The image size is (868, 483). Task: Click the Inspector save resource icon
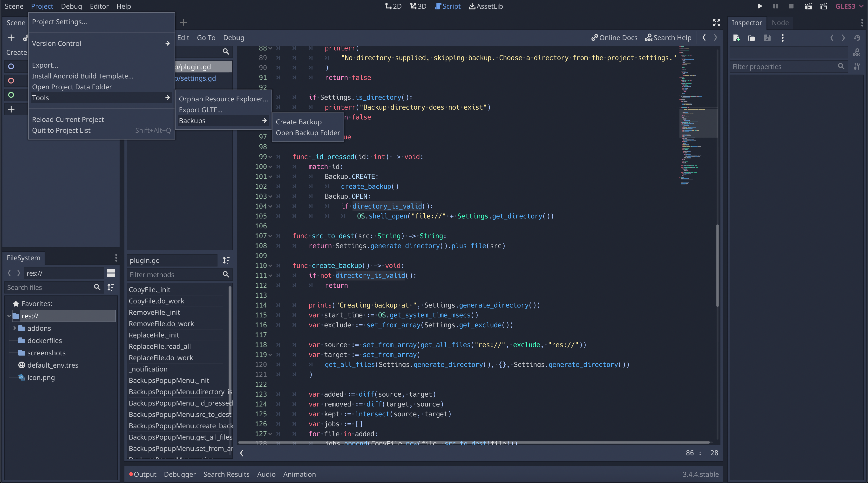click(x=767, y=38)
